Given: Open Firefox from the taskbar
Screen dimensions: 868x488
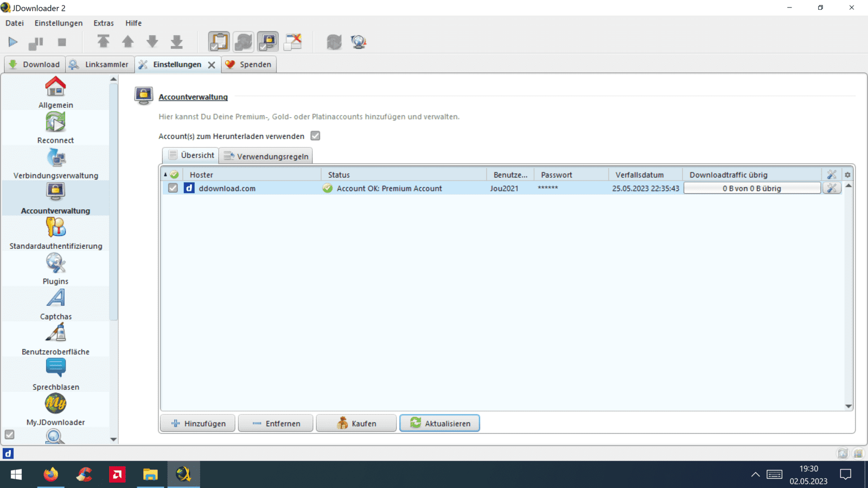Looking at the screenshot, I should tap(50, 474).
